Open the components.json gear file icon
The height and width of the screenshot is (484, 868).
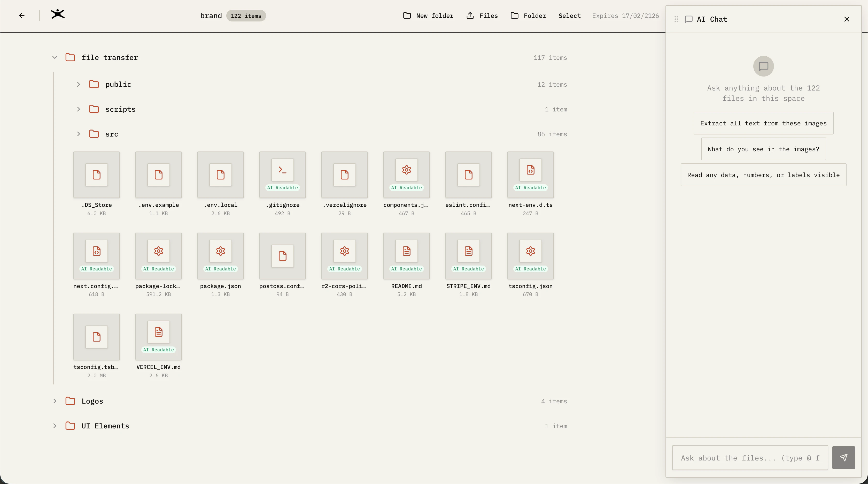click(406, 170)
